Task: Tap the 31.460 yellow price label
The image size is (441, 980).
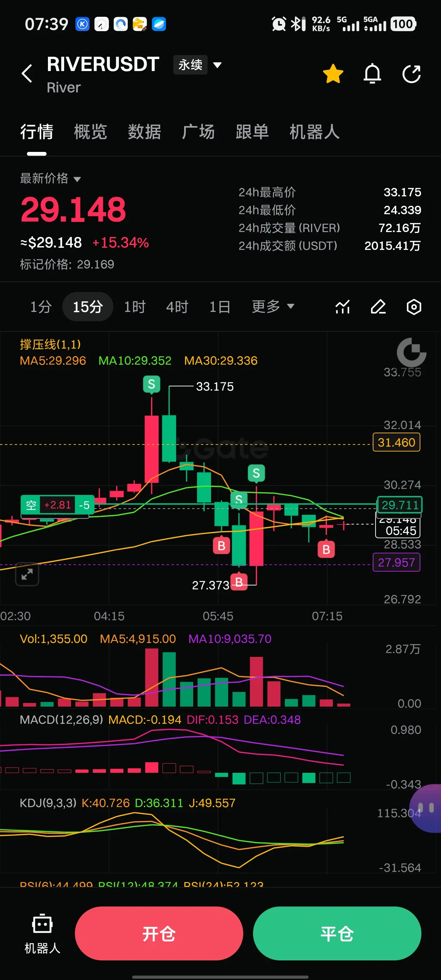Action: (397, 442)
